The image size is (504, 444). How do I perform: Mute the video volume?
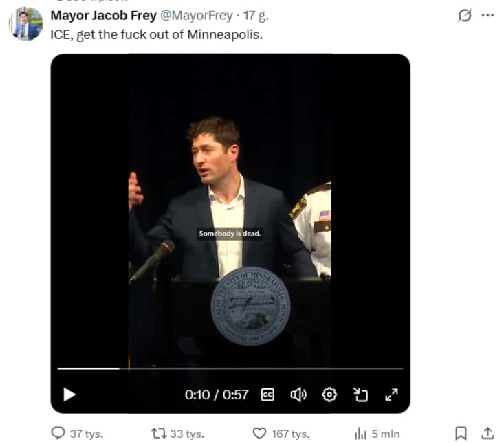pyautogui.click(x=298, y=395)
